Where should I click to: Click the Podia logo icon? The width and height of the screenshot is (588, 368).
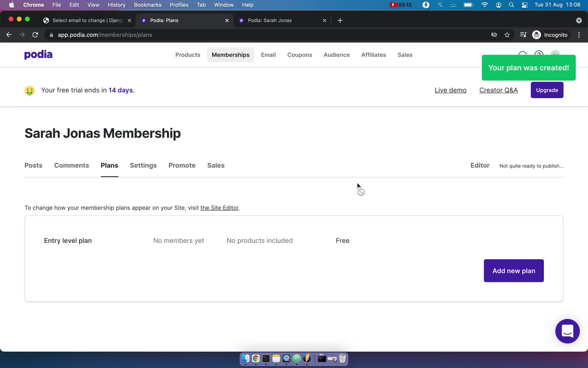click(x=38, y=54)
